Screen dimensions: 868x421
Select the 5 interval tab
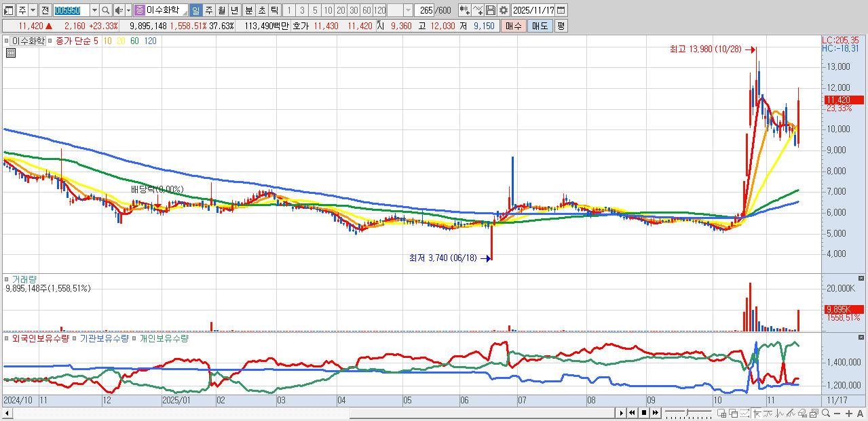(314, 10)
